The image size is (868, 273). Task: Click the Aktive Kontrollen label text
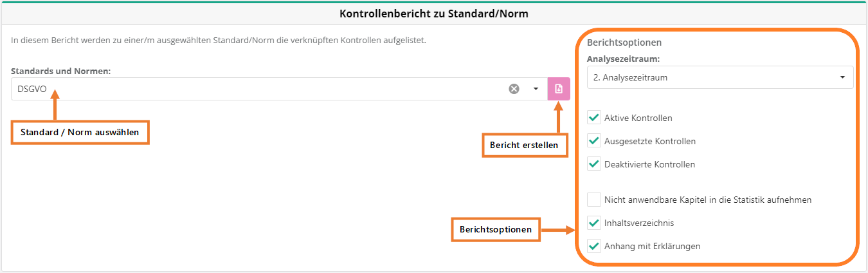point(638,118)
